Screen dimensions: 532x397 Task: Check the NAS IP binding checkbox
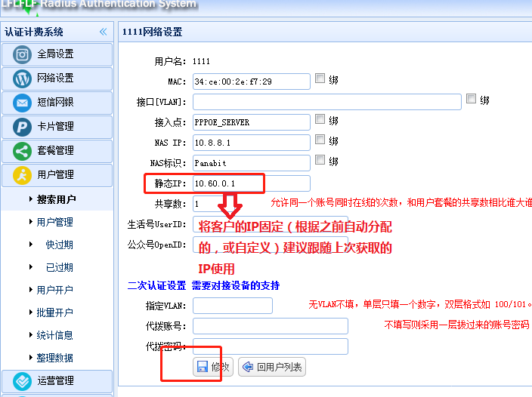(320, 140)
